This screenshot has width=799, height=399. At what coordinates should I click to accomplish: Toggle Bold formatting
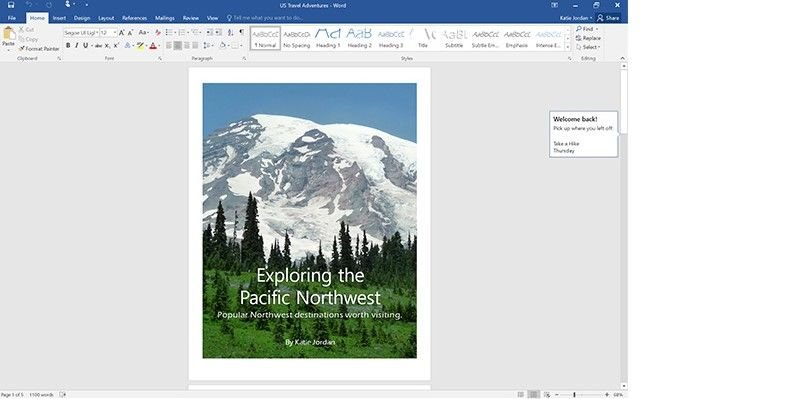pyautogui.click(x=68, y=46)
